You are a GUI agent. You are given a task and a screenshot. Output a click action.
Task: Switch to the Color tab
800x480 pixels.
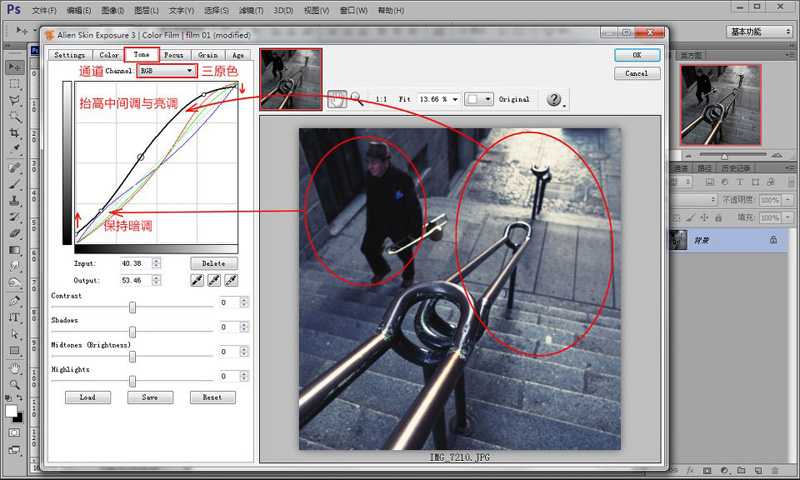(x=109, y=55)
